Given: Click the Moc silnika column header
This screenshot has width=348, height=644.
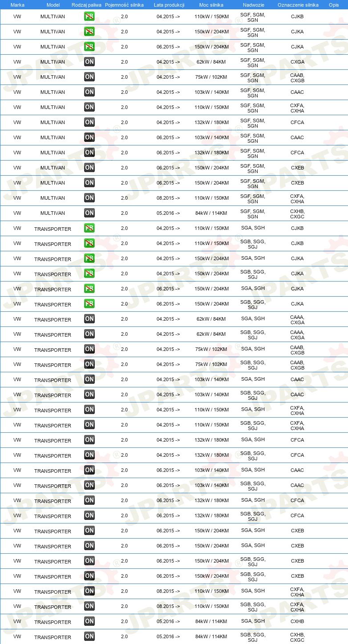Looking at the screenshot, I should [212, 5].
